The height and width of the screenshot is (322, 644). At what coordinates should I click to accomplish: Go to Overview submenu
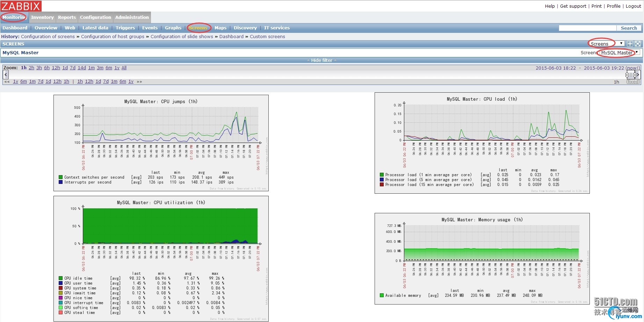point(46,28)
